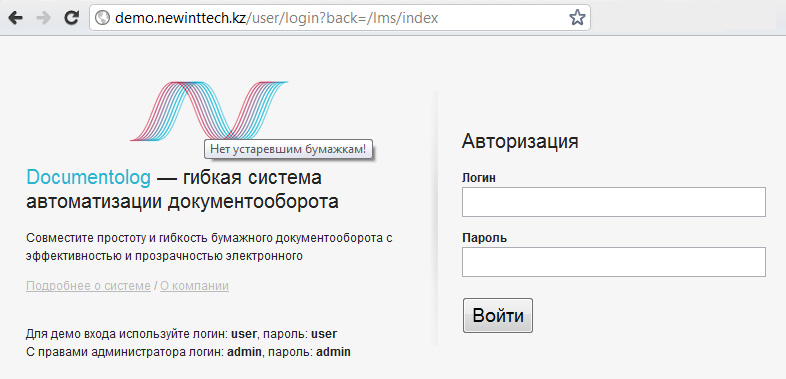The height and width of the screenshot is (379, 786).
Task: Click the browser forward arrow
Action: (44, 18)
